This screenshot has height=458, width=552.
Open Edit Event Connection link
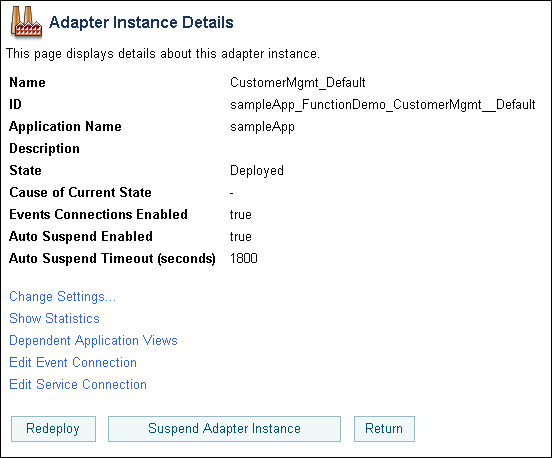click(73, 363)
